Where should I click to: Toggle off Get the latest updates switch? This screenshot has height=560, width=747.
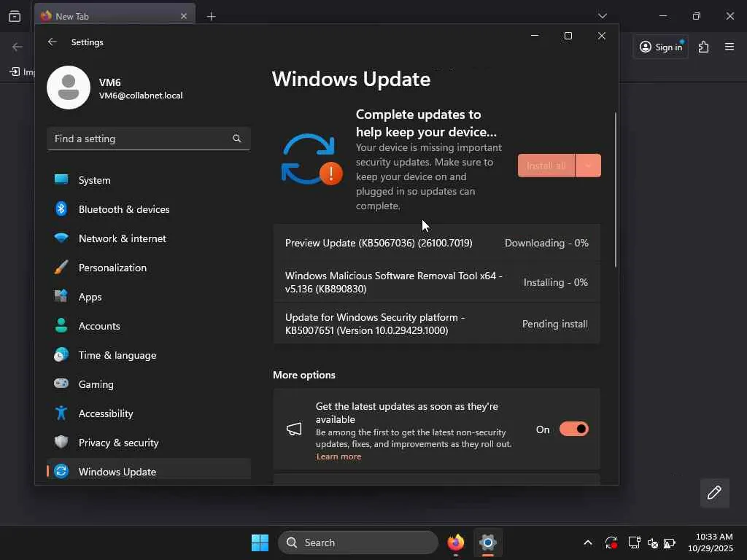(x=574, y=429)
